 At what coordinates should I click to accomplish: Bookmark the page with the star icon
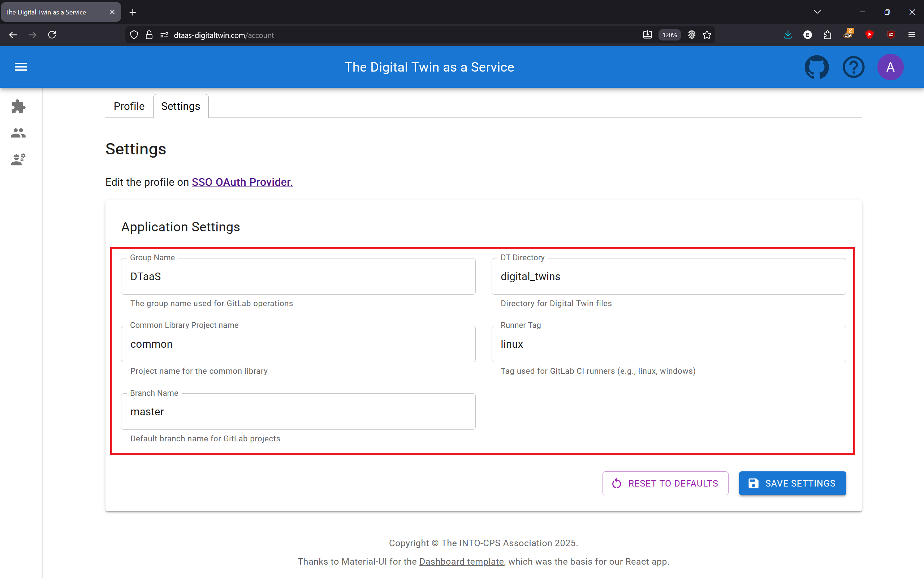[707, 35]
